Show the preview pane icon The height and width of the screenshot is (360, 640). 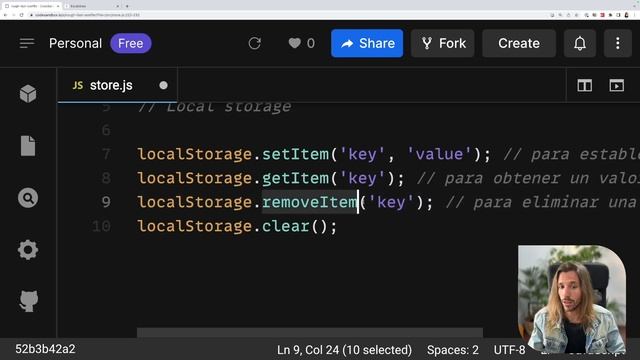(616, 85)
